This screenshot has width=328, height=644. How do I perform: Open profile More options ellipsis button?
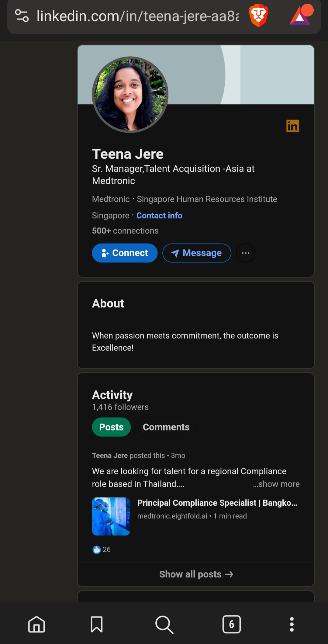click(x=246, y=253)
